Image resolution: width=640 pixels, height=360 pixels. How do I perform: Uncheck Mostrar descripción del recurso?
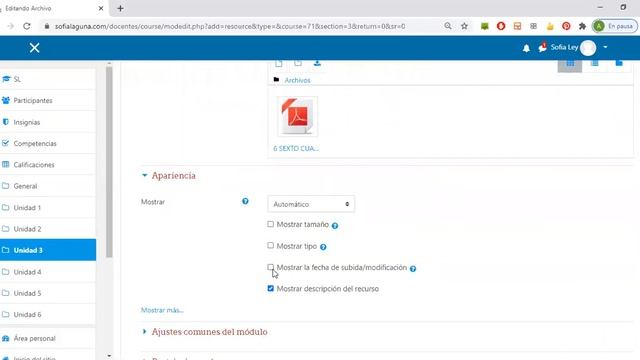tap(271, 288)
